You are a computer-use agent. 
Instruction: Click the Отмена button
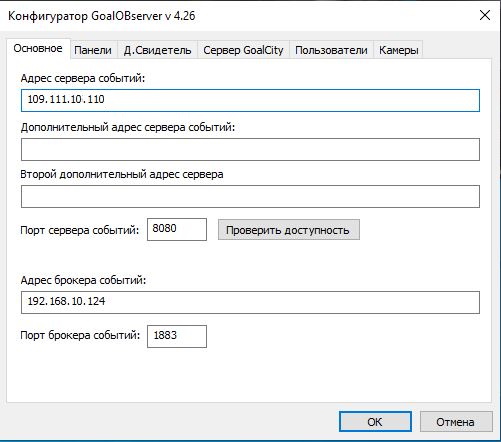tap(456, 422)
